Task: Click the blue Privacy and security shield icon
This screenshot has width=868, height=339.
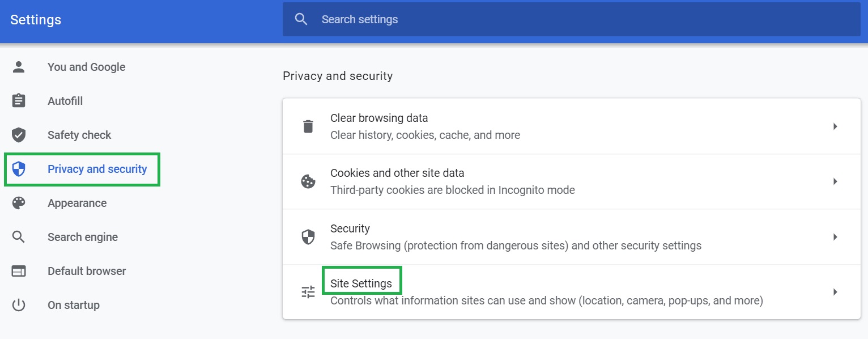Action: point(19,169)
